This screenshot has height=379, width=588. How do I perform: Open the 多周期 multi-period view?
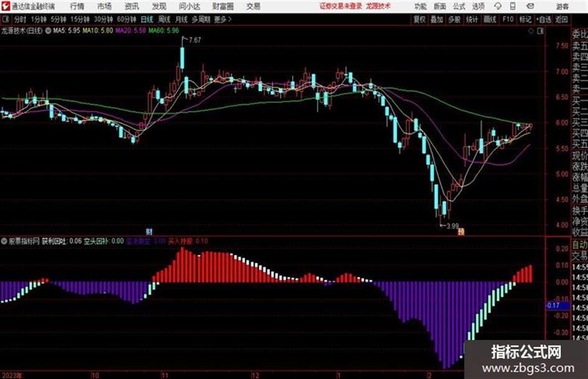tap(201, 19)
